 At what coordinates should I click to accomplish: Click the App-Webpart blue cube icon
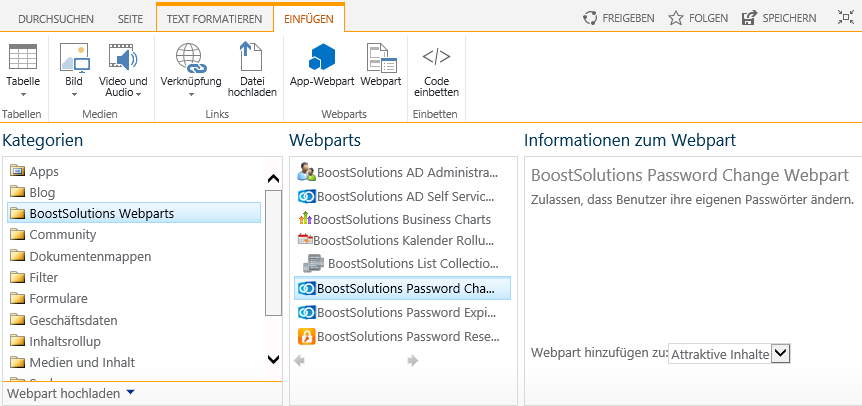tap(322, 57)
